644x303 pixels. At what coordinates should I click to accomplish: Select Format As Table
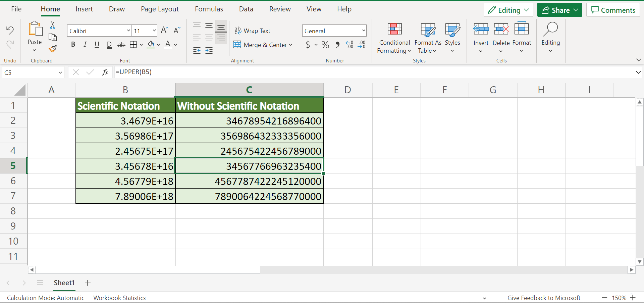pyautogui.click(x=428, y=38)
